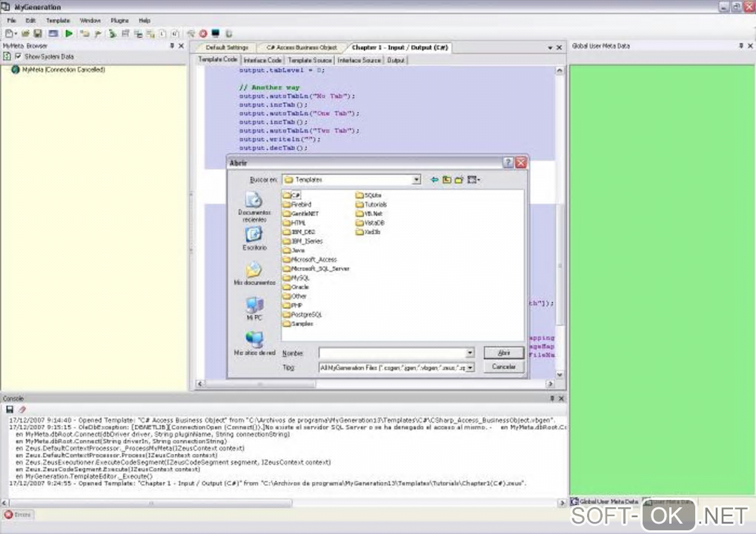756x534 pixels.
Task: Click the red stop circle toolbar icon
Action: click(x=203, y=33)
